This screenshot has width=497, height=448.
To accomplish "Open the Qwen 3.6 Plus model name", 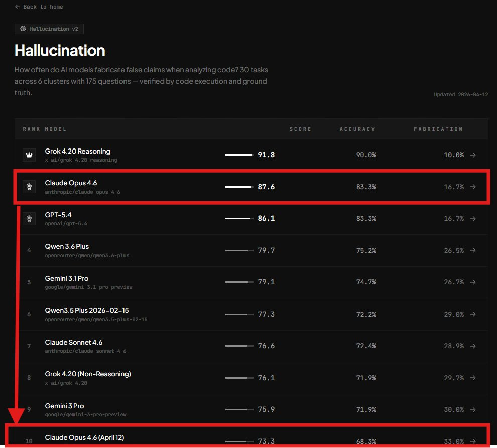I will pos(67,246).
